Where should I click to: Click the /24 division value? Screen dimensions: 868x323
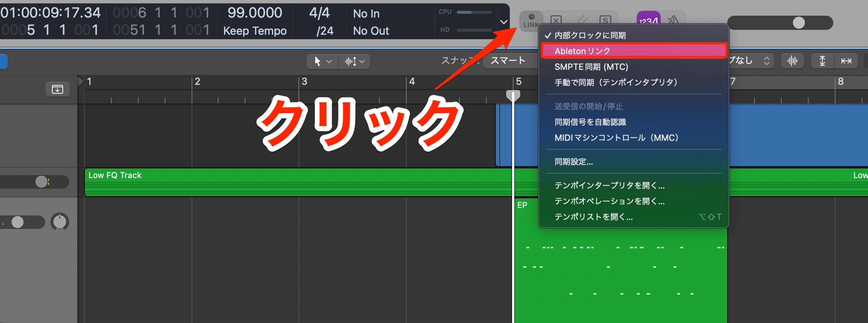click(x=325, y=31)
